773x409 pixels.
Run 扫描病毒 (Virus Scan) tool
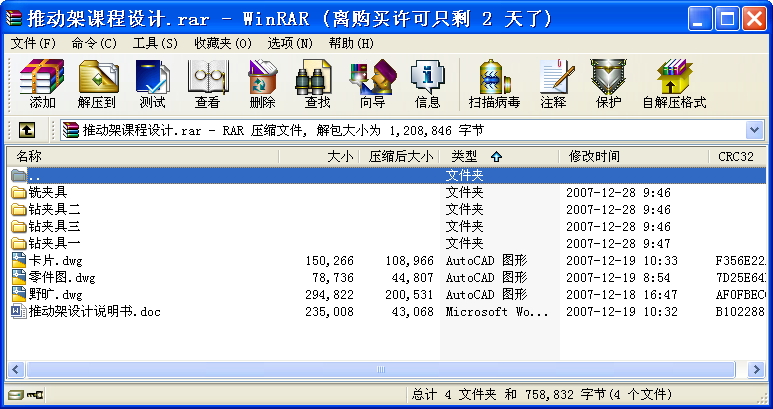click(494, 83)
